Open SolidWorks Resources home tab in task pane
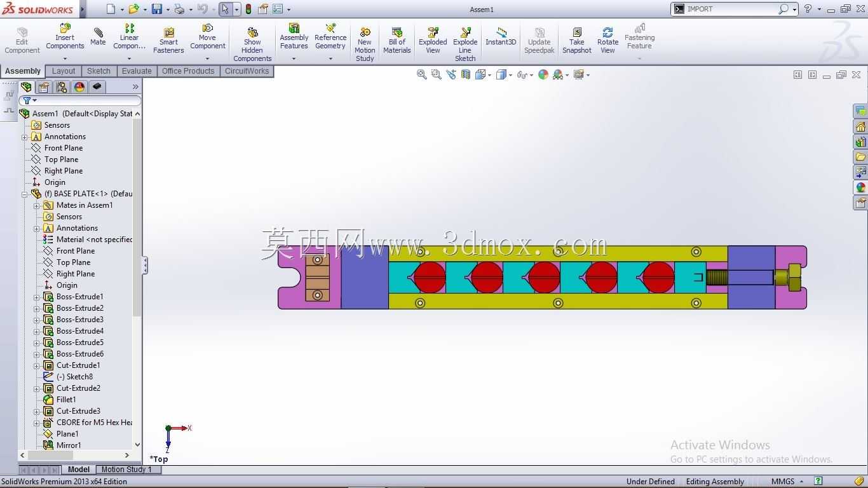 click(x=860, y=126)
